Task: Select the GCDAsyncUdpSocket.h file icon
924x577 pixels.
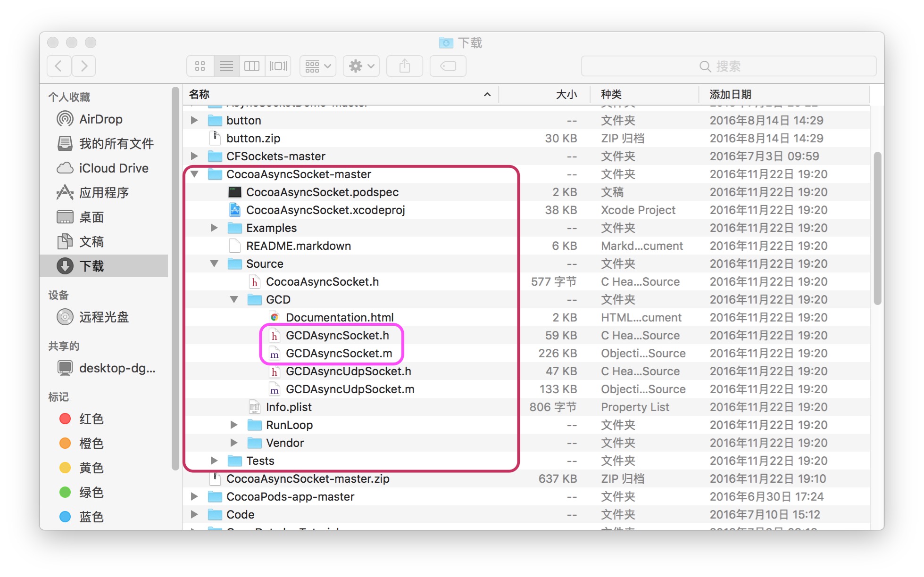Action: 274,371
